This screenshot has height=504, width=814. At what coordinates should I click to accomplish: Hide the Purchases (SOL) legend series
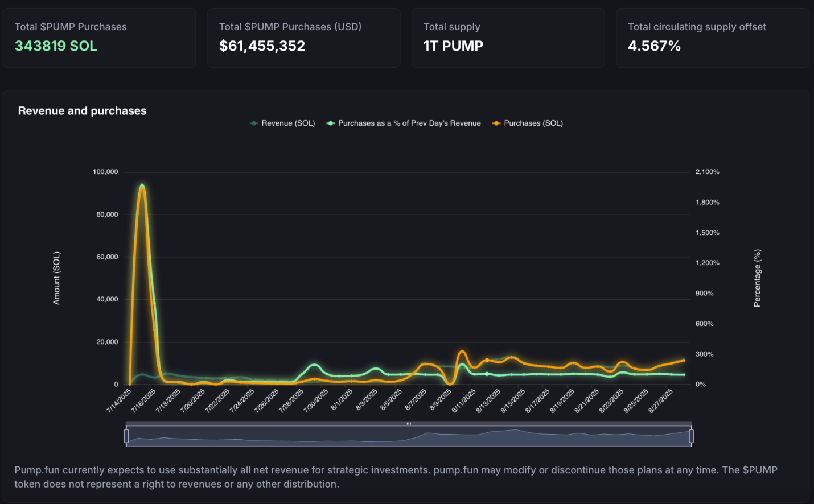(528, 123)
